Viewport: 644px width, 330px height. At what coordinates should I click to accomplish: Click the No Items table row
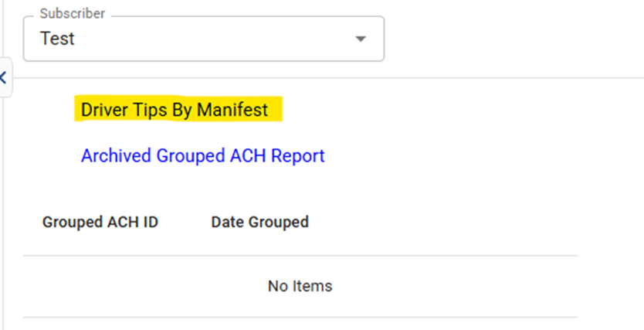[x=300, y=286]
